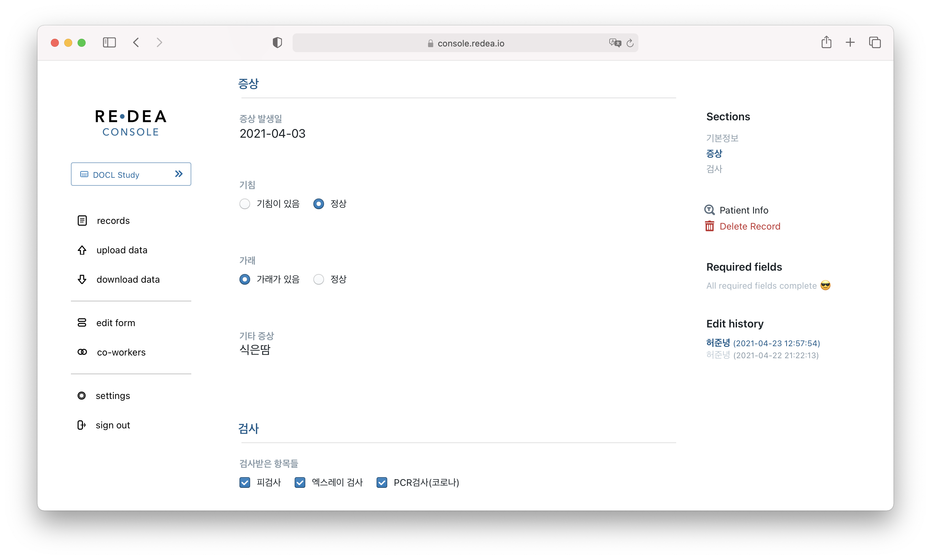The height and width of the screenshot is (560, 931).
Task: Expand the DOCL Study selector chevrons
Action: [x=179, y=174]
